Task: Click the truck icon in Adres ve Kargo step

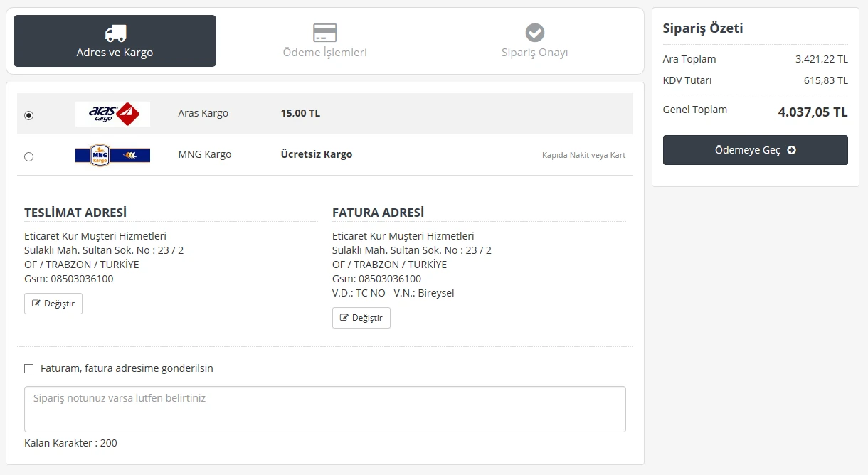Action: [x=115, y=33]
